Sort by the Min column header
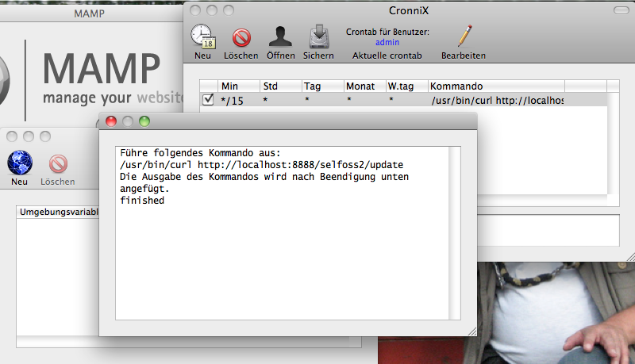Image resolution: width=635 pixels, height=364 pixels. (239, 86)
